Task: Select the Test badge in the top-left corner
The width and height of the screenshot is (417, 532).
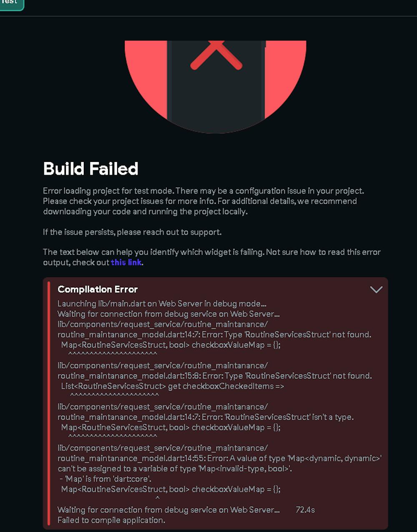Action: (x=10, y=5)
